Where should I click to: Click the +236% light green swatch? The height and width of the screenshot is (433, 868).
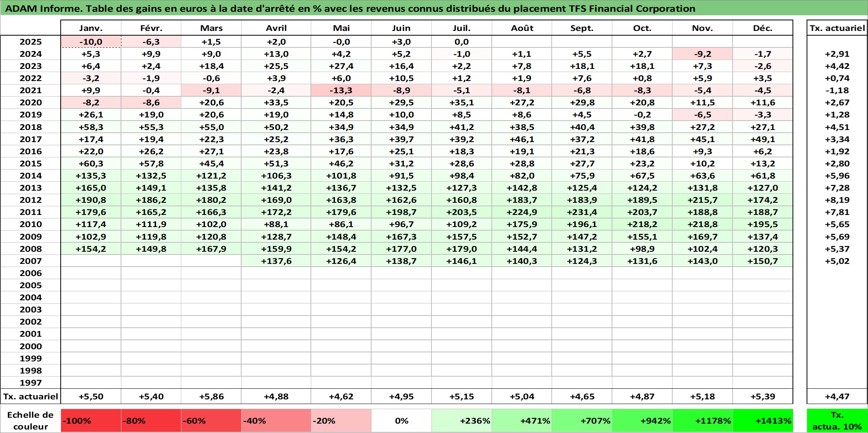point(462,421)
